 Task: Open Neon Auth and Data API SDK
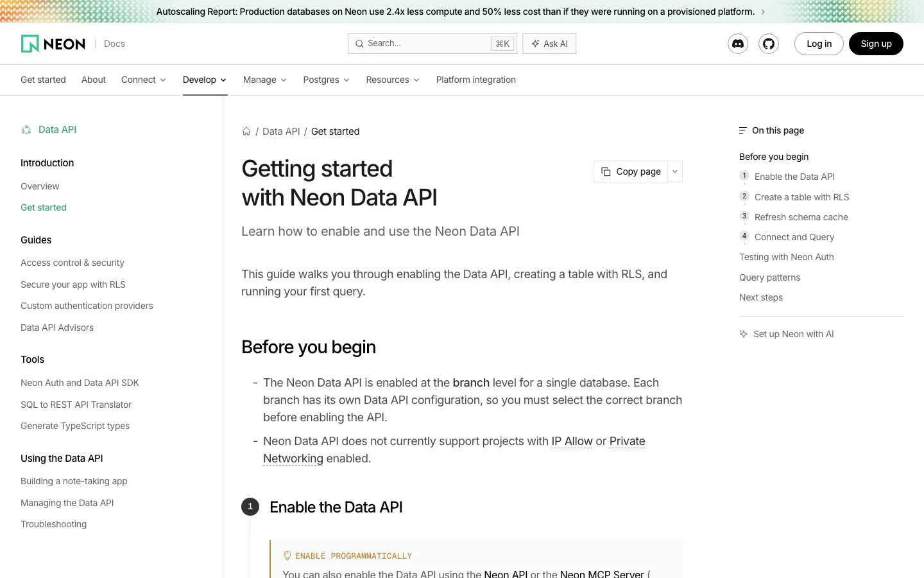click(x=80, y=383)
